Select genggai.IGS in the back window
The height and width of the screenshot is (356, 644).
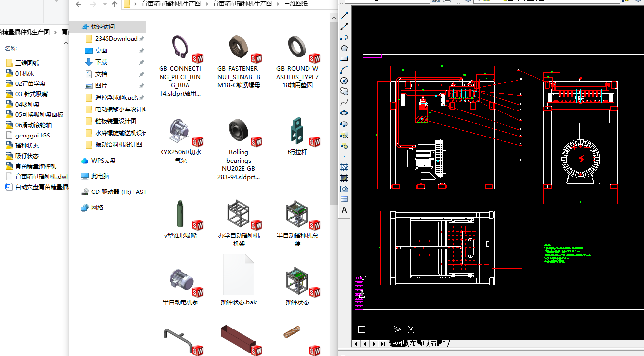coord(32,136)
